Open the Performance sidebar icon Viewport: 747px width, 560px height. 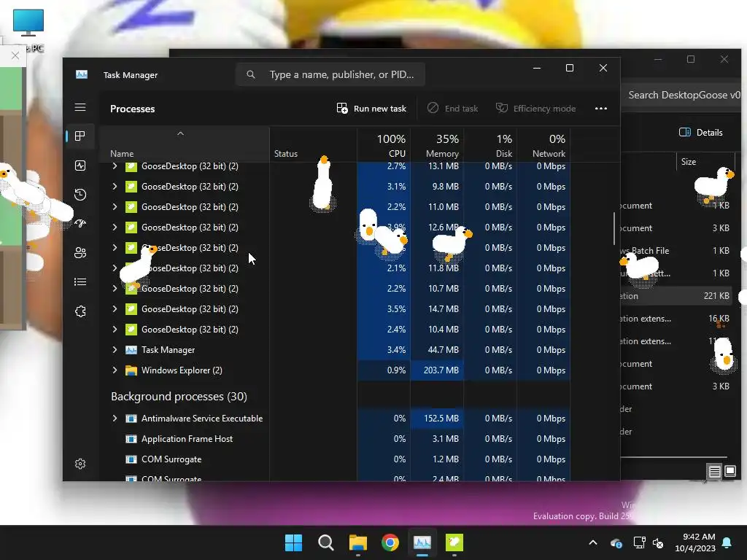coord(80,166)
